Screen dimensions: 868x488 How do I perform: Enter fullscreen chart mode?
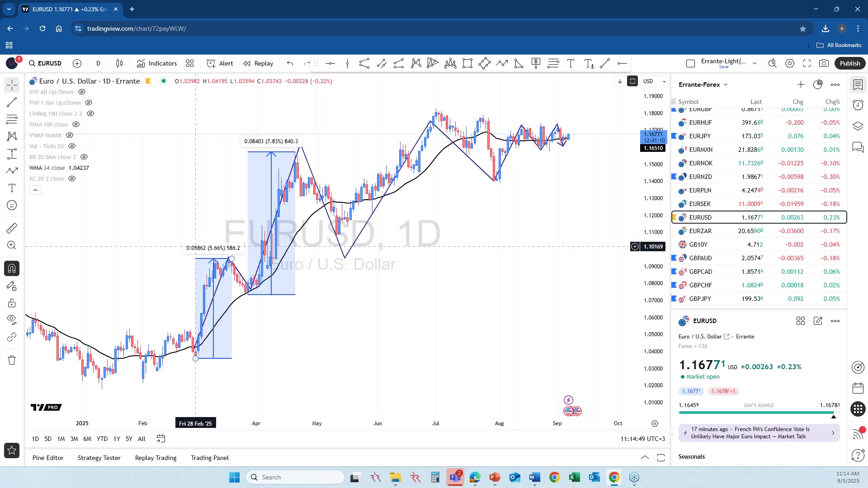pyautogui.click(x=807, y=63)
